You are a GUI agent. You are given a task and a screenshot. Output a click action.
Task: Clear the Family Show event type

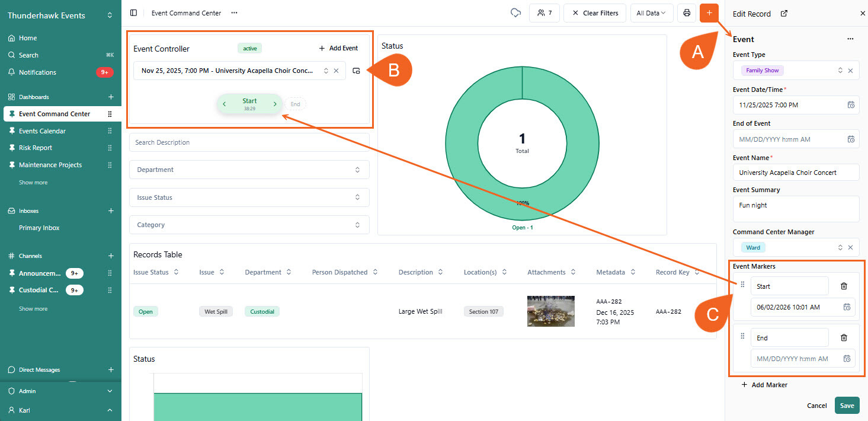[x=850, y=71]
